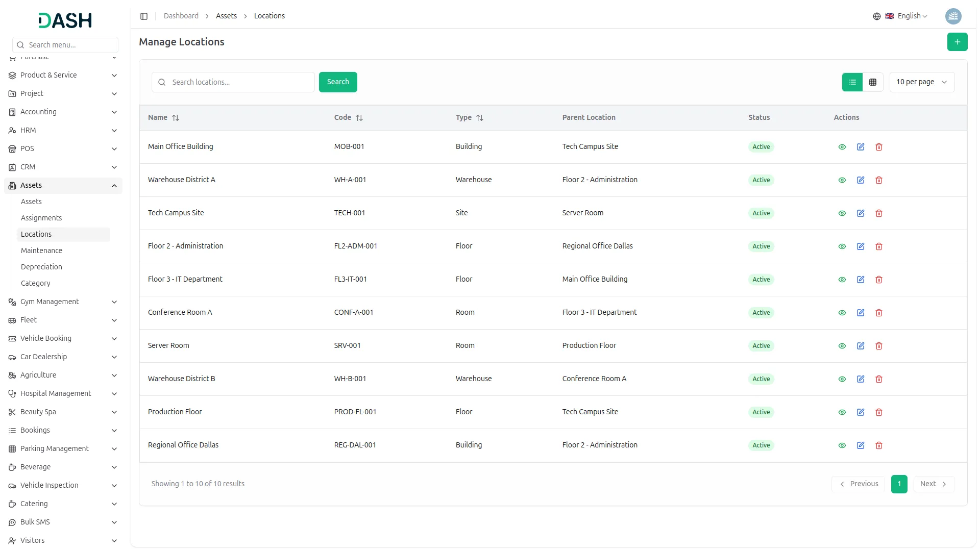Open the English language dropdown
980x551 pixels.
point(909,16)
